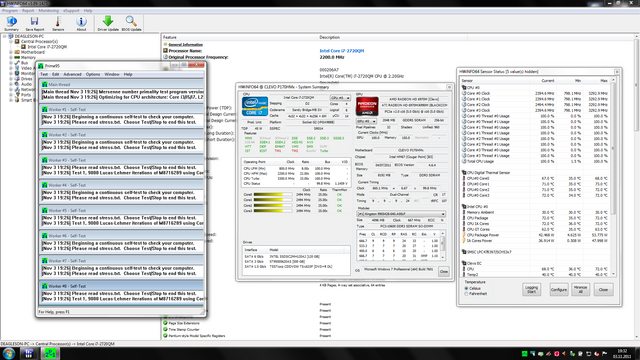640x360 pixels.
Task: Open the CPU #0 selector dropdown
Action: [340, 98]
